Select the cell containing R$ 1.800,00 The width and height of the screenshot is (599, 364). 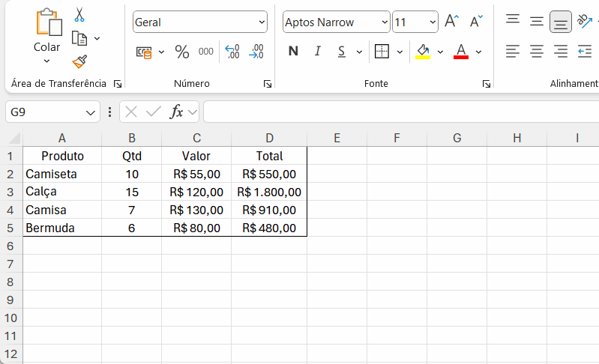269,192
